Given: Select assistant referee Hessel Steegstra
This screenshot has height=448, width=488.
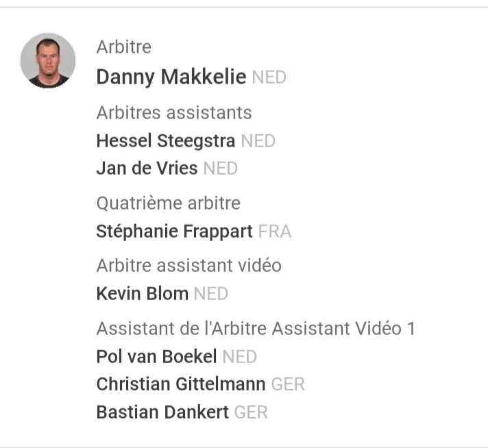Looking at the screenshot, I should pyautogui.click(x=165, y=141).
